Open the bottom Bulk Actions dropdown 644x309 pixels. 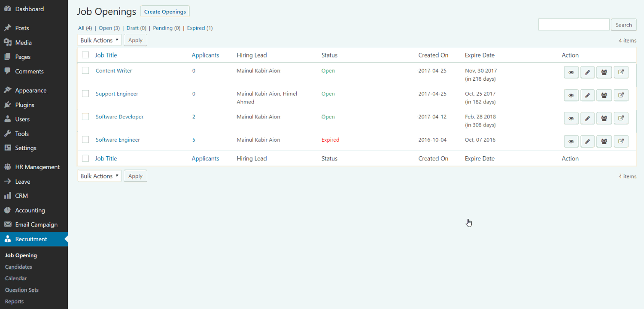point(99,176)
